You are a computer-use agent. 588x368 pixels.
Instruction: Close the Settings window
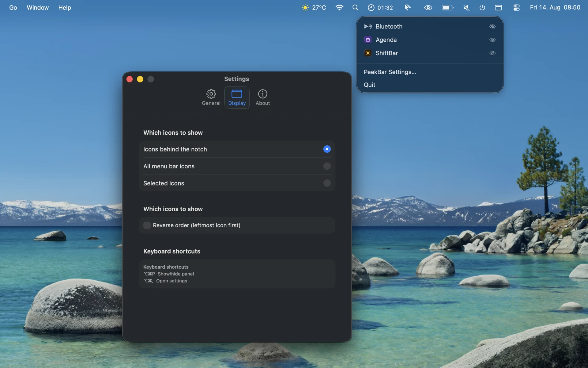tap(130, 79)
